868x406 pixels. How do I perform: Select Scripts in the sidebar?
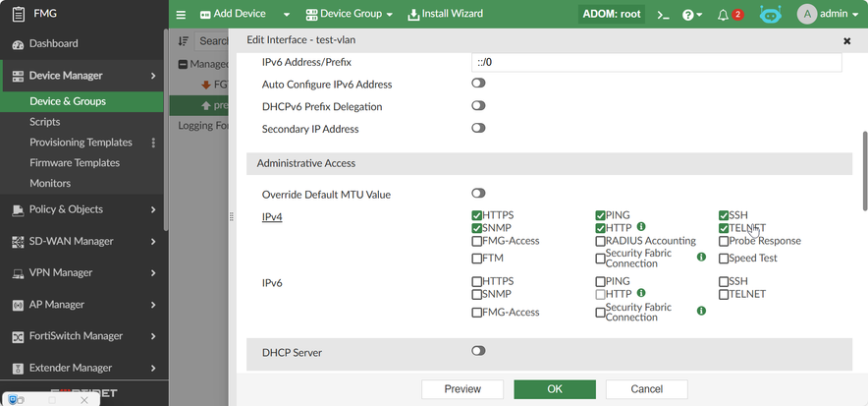(x=45, y=122)
